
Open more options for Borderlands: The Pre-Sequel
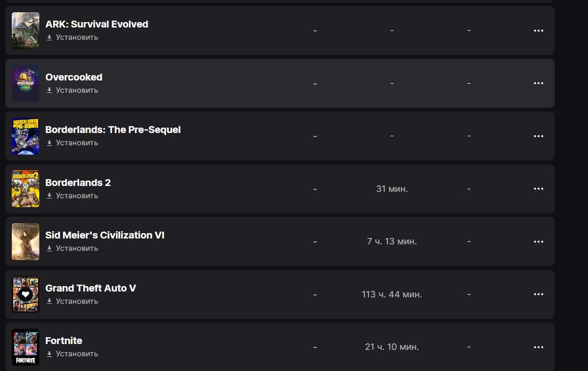click(x=538, y=136)
